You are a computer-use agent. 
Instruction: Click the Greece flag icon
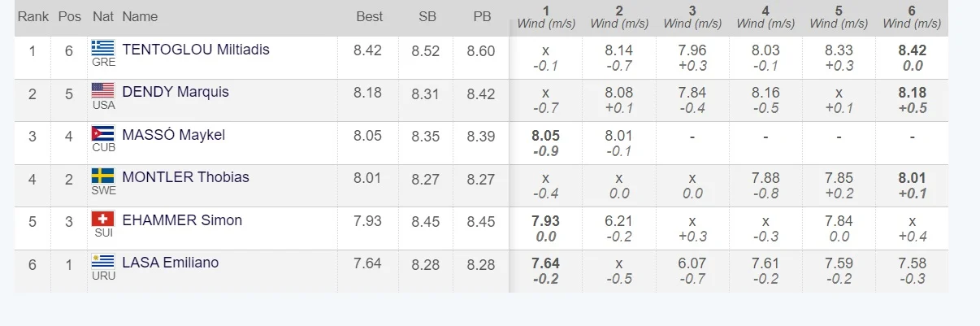tap(103, 47)
